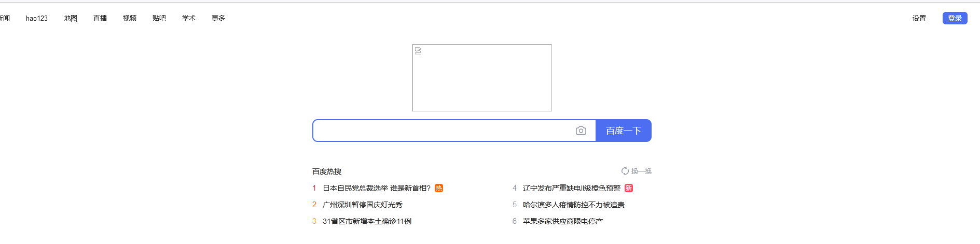The height and width of the screenshot is (244, 980).
Task: Click the camera image-search icon
Action: pos(581,131)
